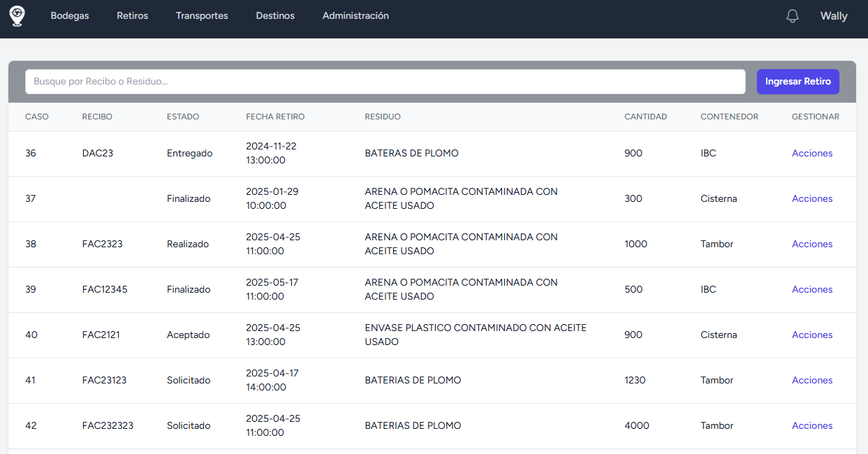This screenshot has height=454, width=868.
Task: Open the Bodegas menu
Action: pyautogui.click(x=70, y=16)
